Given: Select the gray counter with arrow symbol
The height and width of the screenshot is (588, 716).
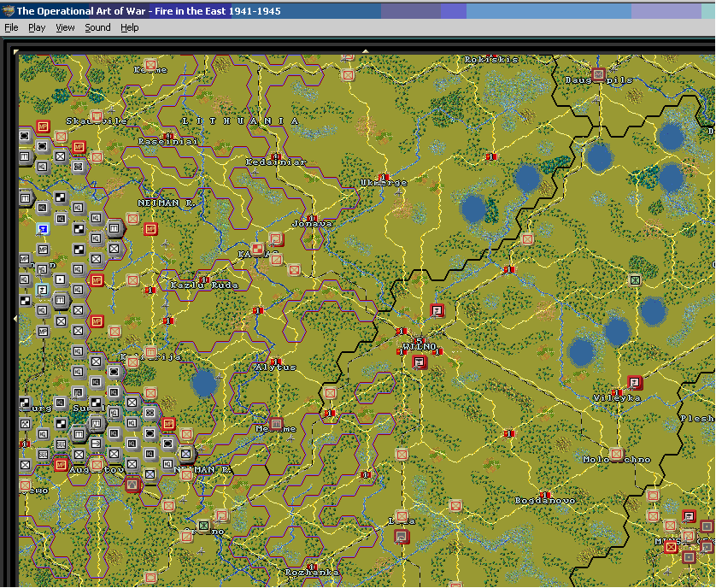Looking at the screenshot, I should (x=97, y=444).
